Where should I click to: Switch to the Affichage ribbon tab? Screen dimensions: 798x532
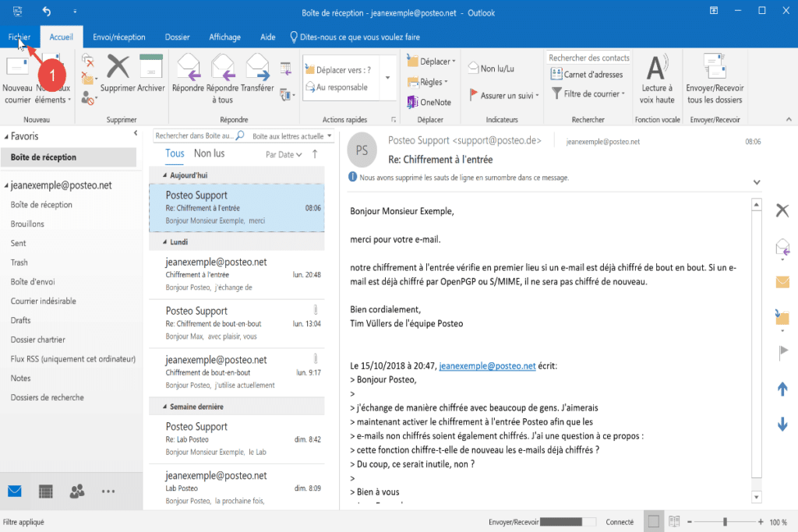coord(224,37)
